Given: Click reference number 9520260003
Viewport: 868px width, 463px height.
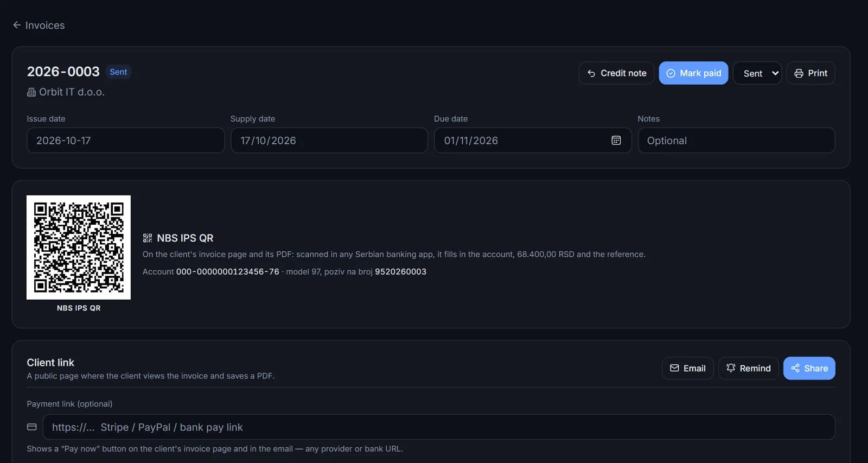Looking at the screenshot, I should pos(400,271).
